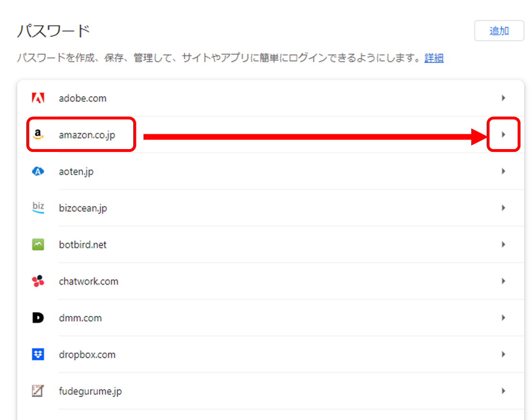Select the dropbox.com text label

[x=87, y=355]
